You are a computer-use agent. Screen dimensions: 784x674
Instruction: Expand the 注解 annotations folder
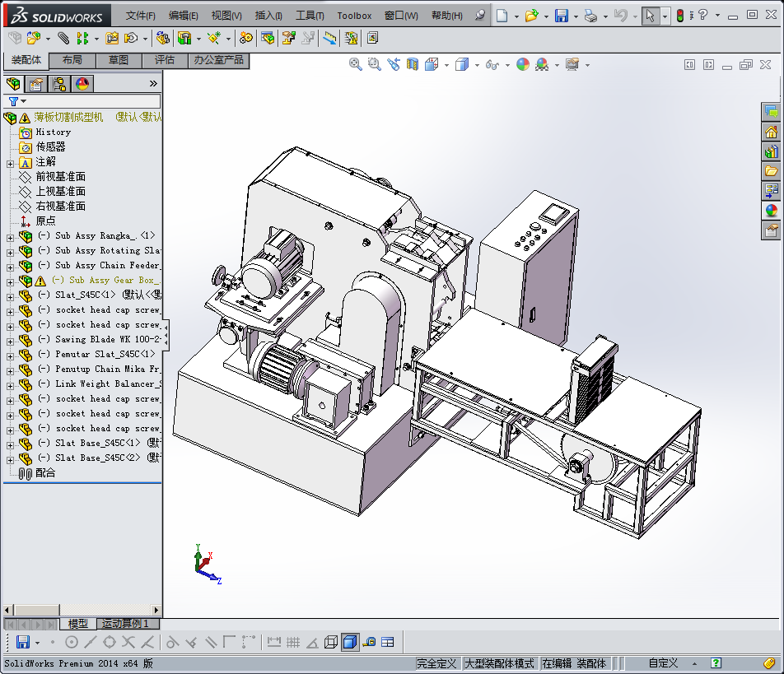click(10, 162)
